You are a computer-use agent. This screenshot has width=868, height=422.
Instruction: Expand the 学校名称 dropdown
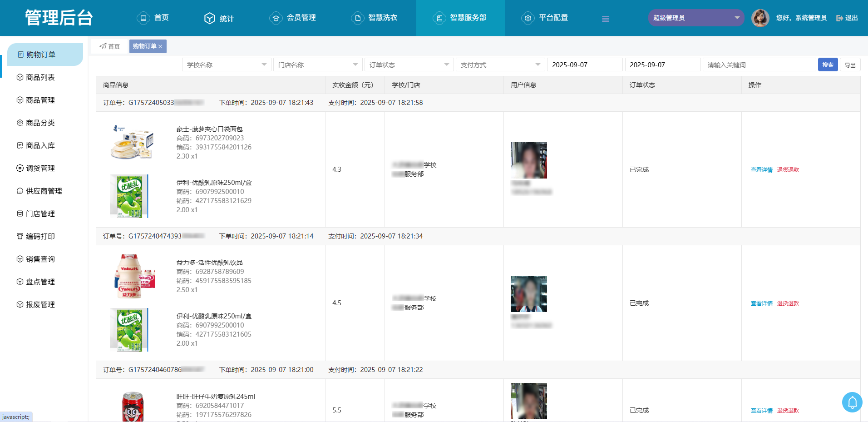tap(226, 65)
